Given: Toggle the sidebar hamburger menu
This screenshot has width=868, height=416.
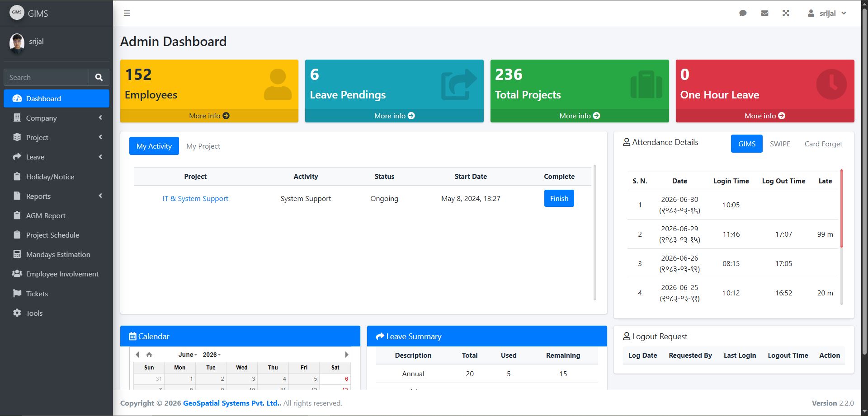Looking at the screenshot, I should point(127,13).
